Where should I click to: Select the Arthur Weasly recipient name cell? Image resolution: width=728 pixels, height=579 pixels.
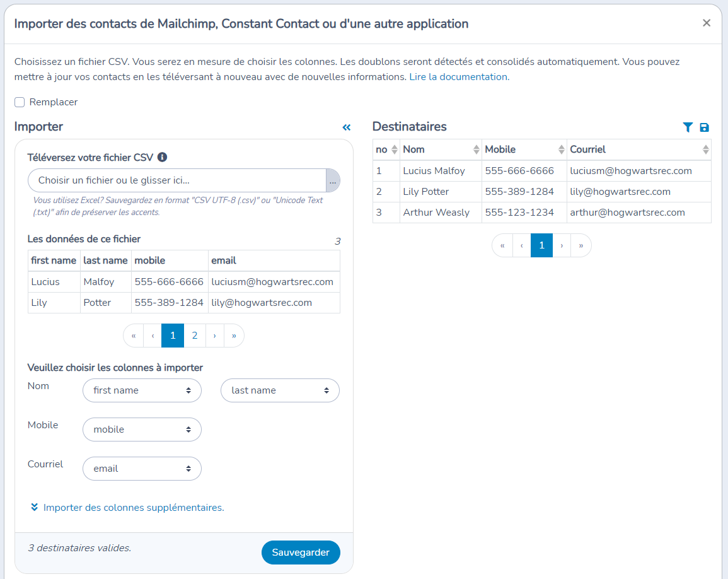pyautogui.click(x=441, y=213)
